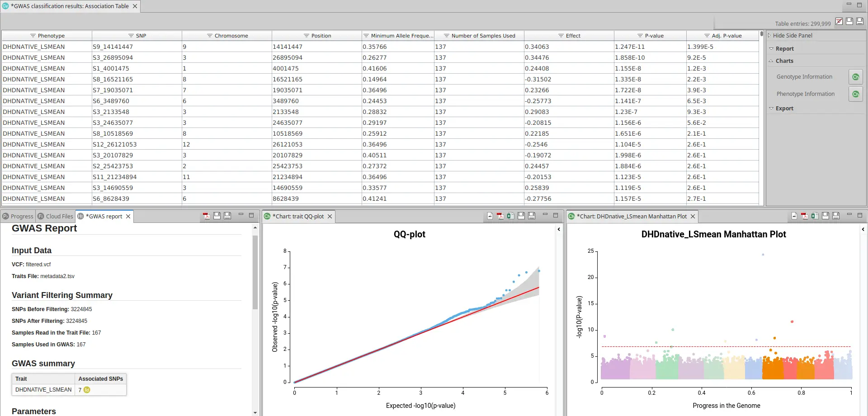Maximize the Manhattan Plot panel
Image resolution: width=868 pixels, height=416 pixels.
click(860, 215)
